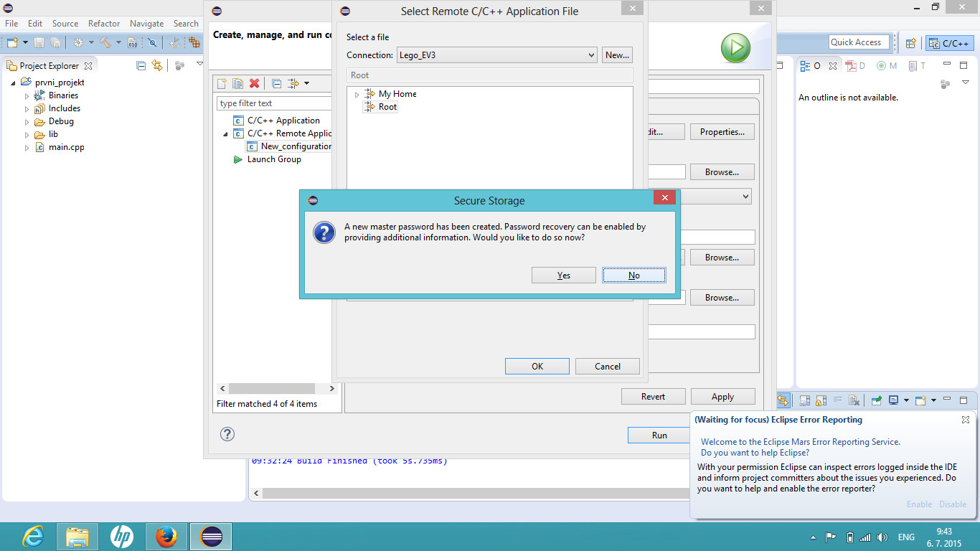Click the red delete launch configuration icon
The image size is (980, 551).
pos(254,84)
